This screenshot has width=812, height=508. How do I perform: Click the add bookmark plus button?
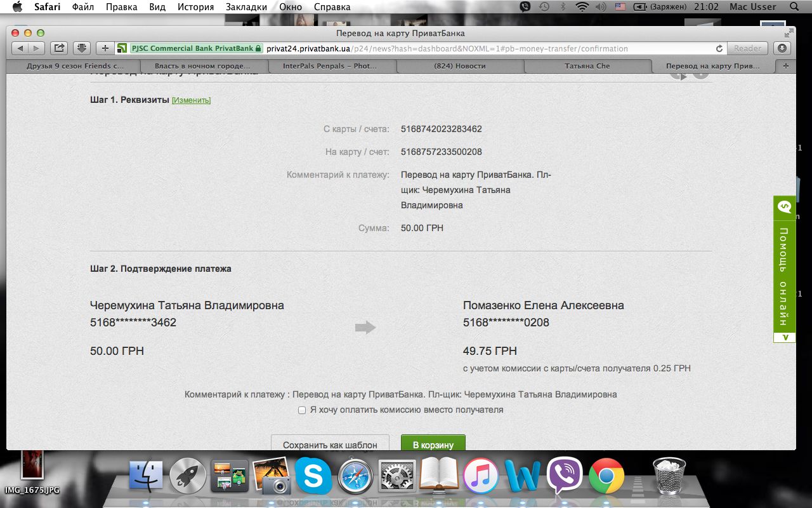(105, 48)
